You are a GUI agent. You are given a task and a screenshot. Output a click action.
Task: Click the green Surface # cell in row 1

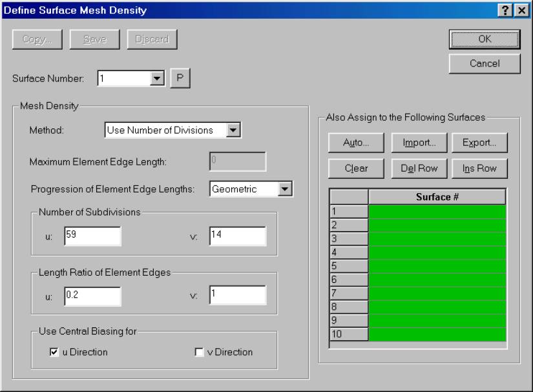click(x=437, y=211)
